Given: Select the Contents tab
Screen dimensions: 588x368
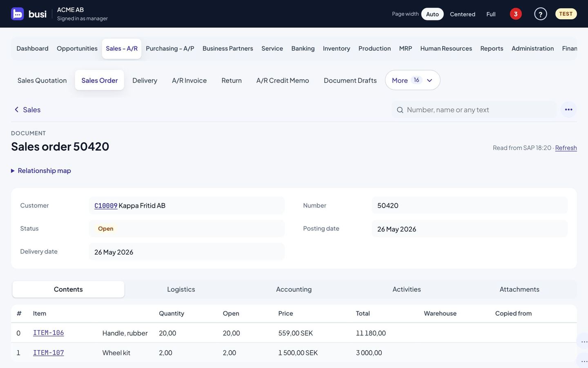Looking at the screenshot, I should pos(68,289).
